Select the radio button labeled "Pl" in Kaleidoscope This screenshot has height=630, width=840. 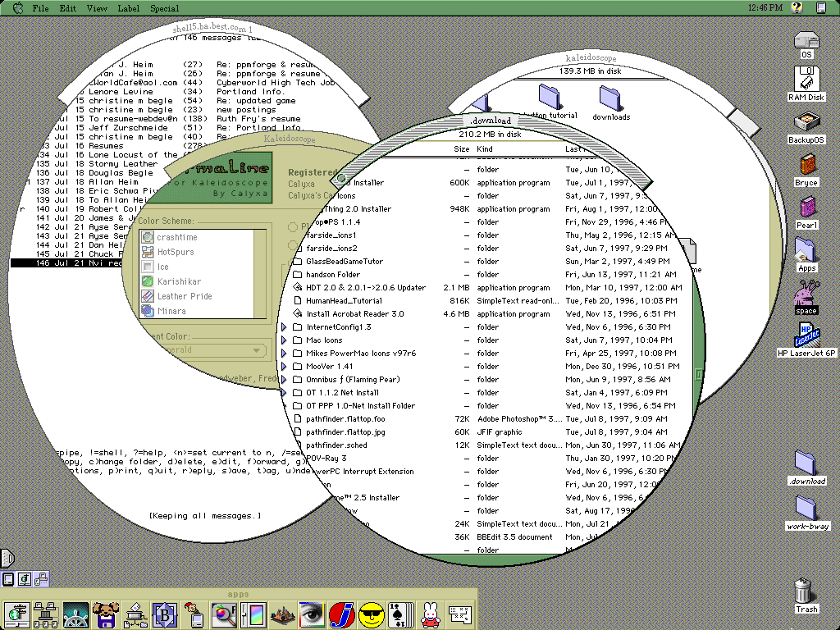[x=293, y=226]
